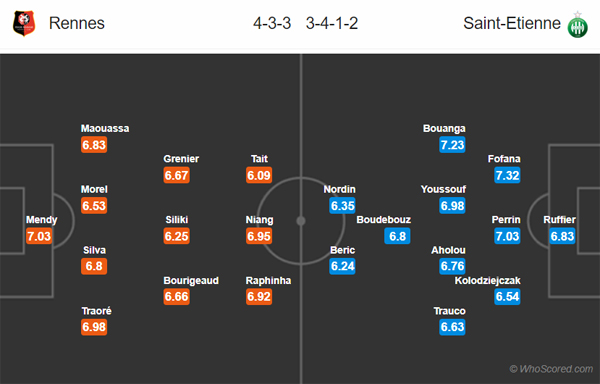This screenshot has height=384, width=600.
Task: Select Ruffier's 6.83 rating badge
Action: coord(562,236)
